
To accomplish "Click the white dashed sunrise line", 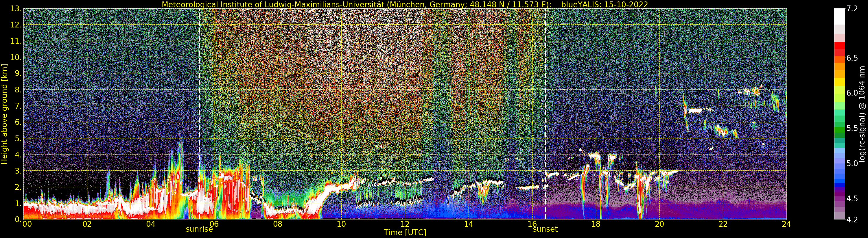I will click(200, 114).
